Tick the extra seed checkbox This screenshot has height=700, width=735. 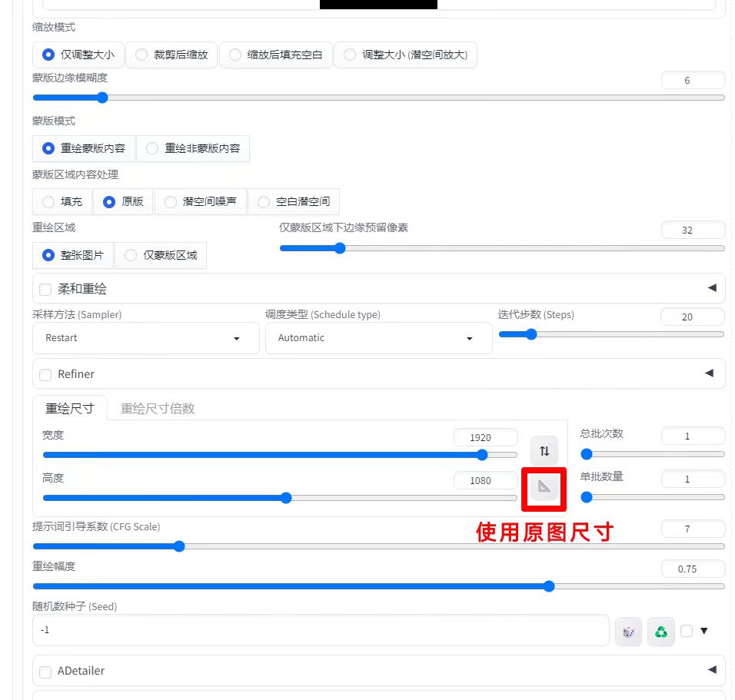tap(687, 631)
